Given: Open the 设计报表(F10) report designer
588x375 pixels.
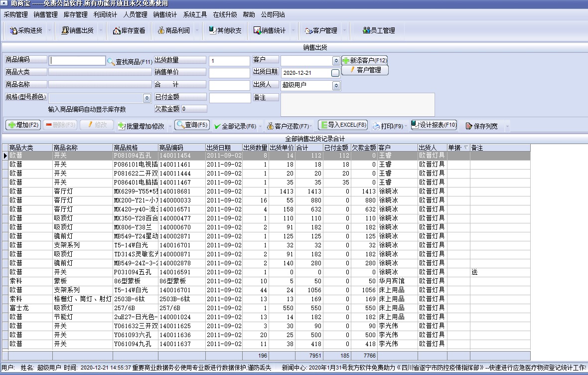Looking at the screenshot, I should [433, 125].
